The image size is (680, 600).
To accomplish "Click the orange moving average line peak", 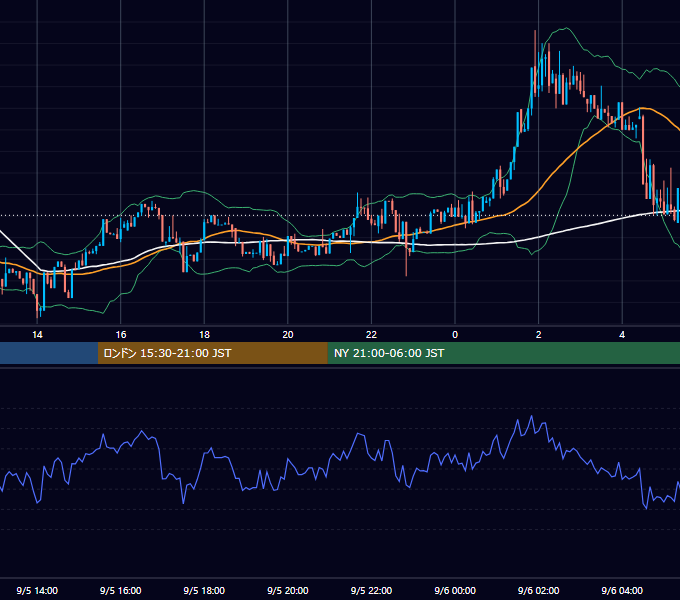I will [x=643, y=108].
